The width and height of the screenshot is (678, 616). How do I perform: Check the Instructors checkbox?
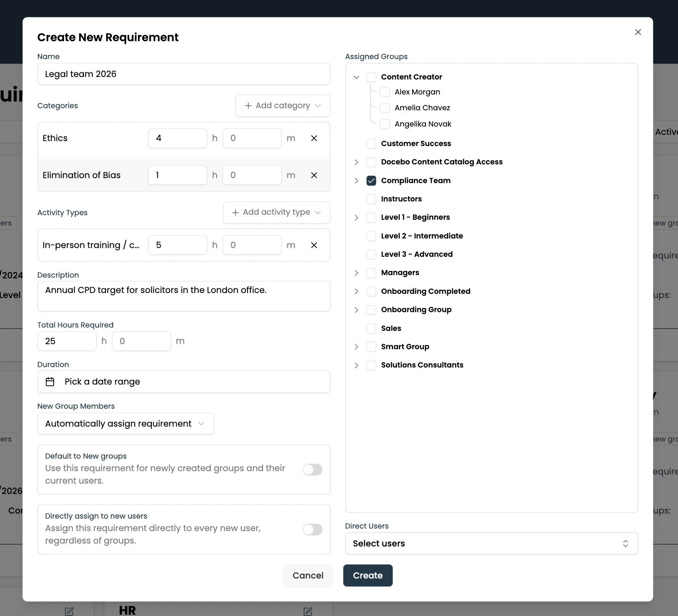pyautogui.click(x=371, y=199)
